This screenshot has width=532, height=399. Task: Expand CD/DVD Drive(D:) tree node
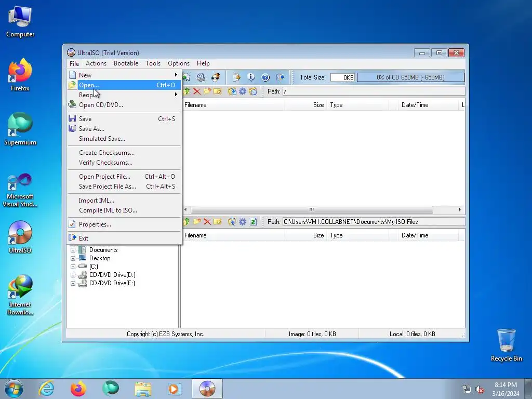[73, 275]
